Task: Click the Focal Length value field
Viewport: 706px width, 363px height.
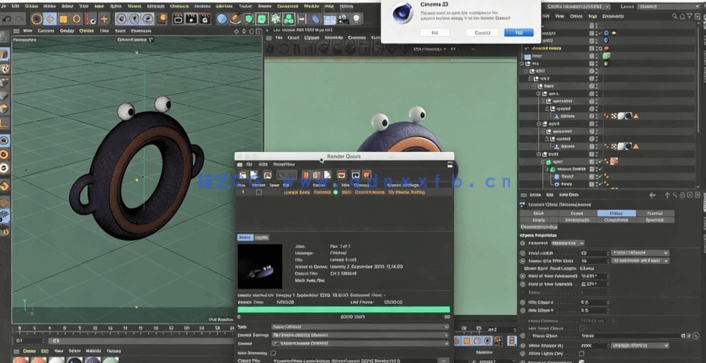Action: [595, 253]
